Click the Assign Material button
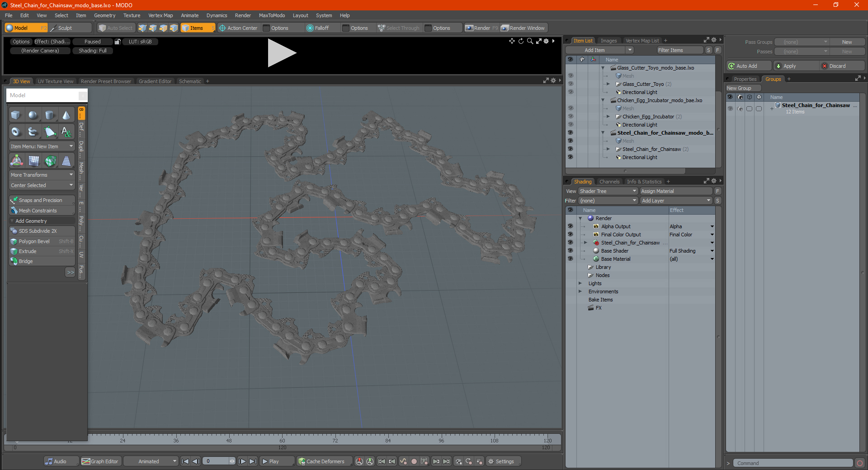The image size is (868, 470). coord(676,191)
